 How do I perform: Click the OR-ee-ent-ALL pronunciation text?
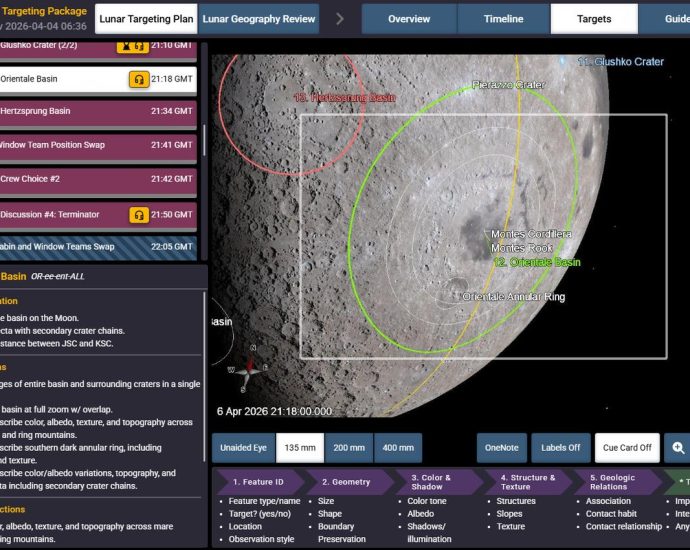pos(58,277)
